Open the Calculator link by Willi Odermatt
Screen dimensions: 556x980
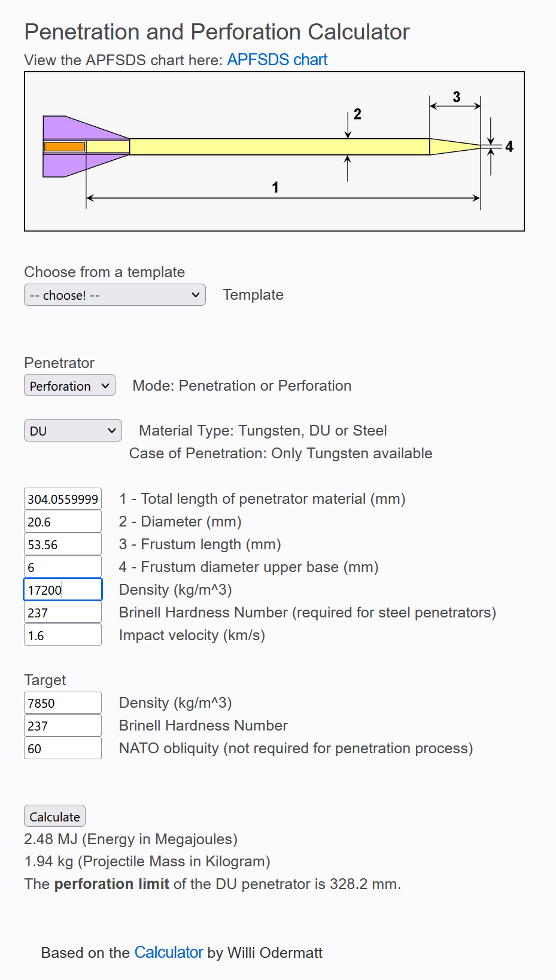pyautogui.click(x=169, y=952)
